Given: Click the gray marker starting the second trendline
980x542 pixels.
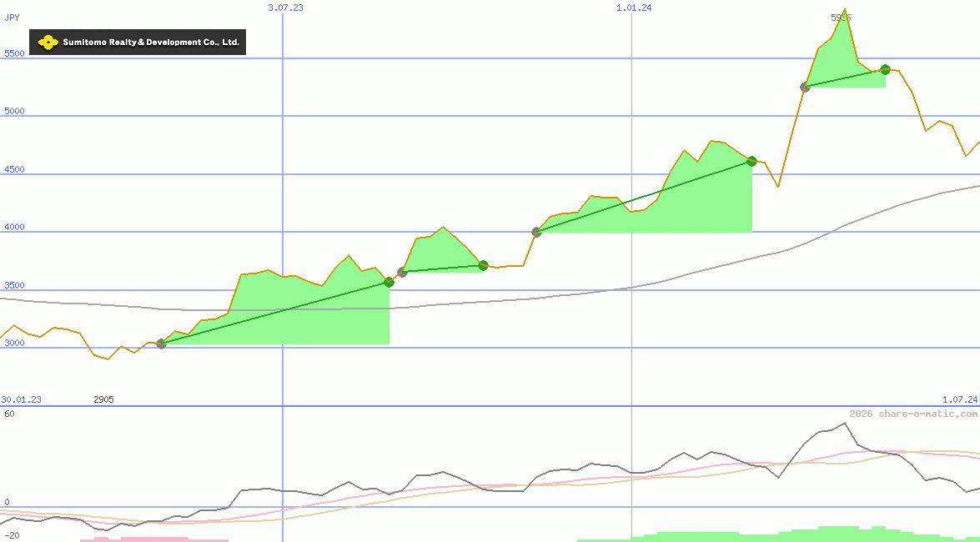Looking at the screenshot, I should [x=403, y=272].
